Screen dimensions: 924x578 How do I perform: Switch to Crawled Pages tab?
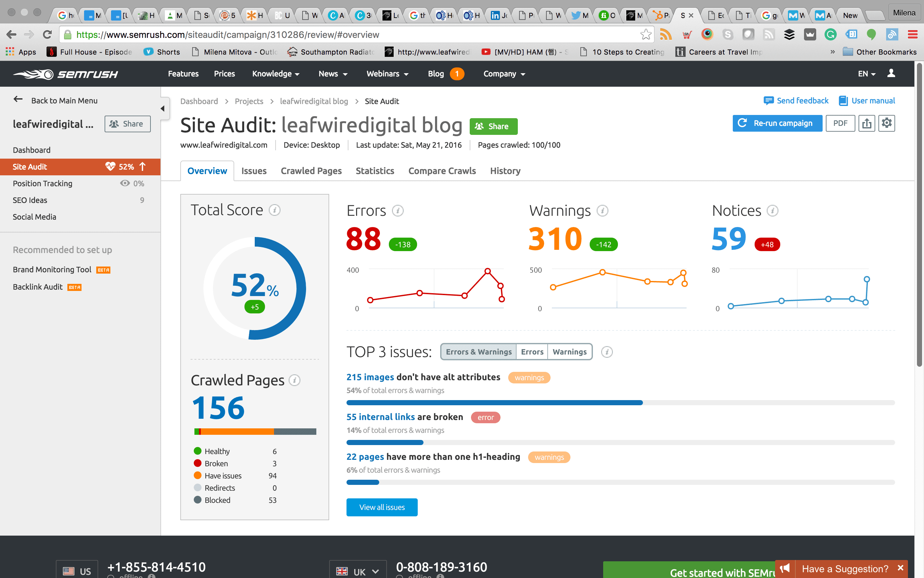click(311, 171)
